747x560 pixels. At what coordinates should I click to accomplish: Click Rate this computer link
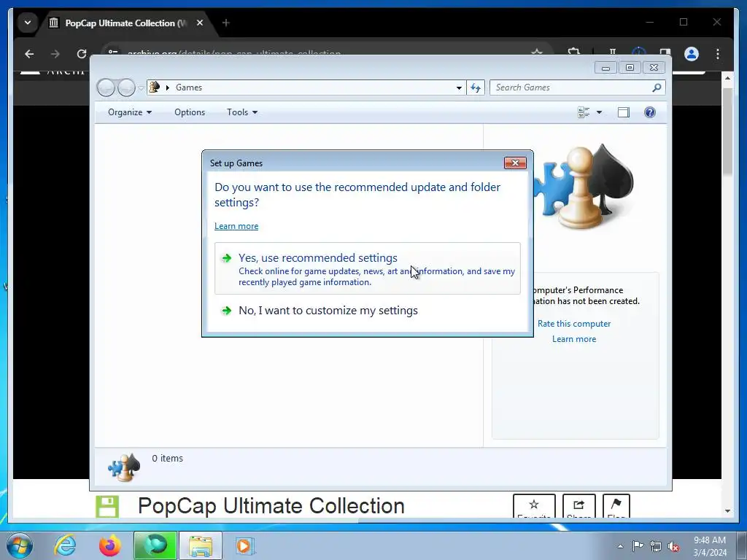(574, 324)
